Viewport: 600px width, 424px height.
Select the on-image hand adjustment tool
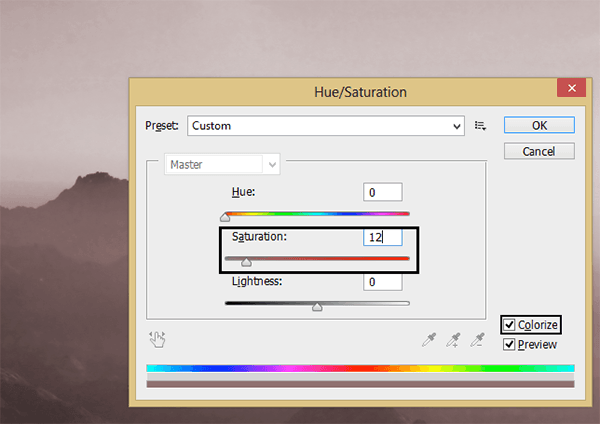click(156, 339)
